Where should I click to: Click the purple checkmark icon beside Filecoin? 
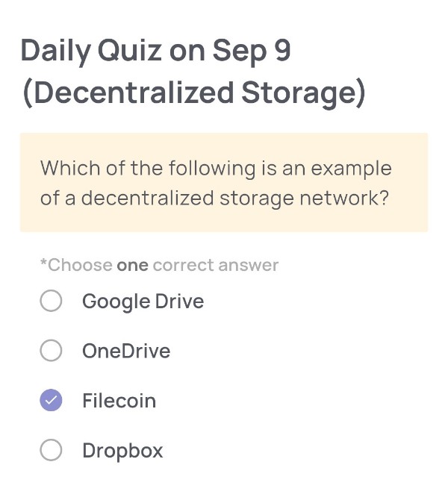[51, 401]
